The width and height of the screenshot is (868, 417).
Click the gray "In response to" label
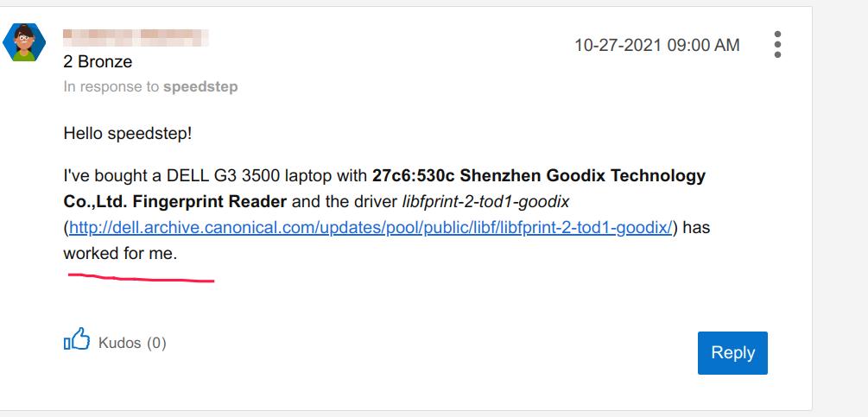pyautogui.click(x=111, y=86)
